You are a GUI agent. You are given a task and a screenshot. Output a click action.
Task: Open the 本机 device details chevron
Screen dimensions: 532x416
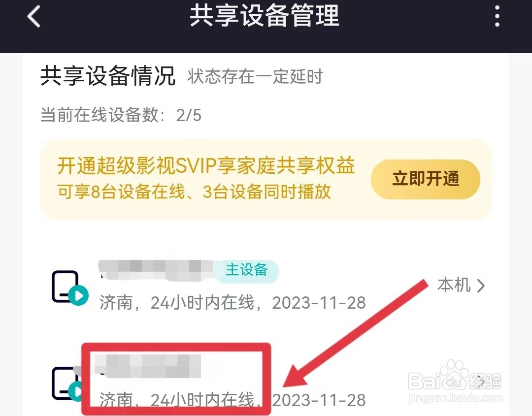(x=481, y=286)
